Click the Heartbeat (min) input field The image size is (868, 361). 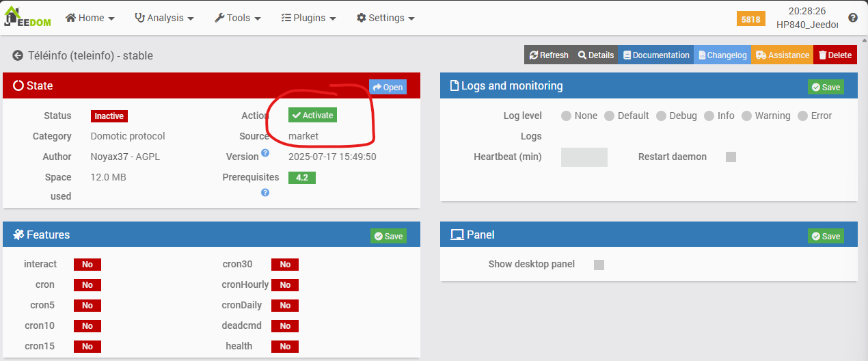[584, 157]
